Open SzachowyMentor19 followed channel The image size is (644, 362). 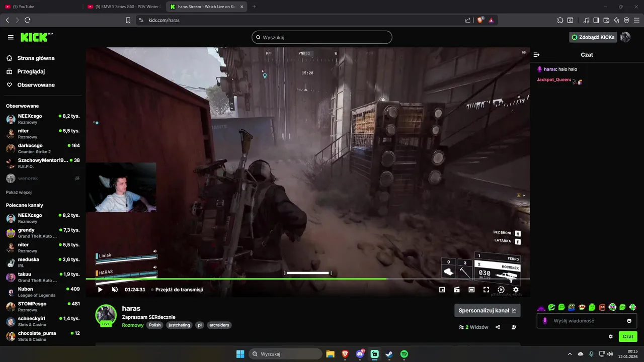tap(43, 163)
